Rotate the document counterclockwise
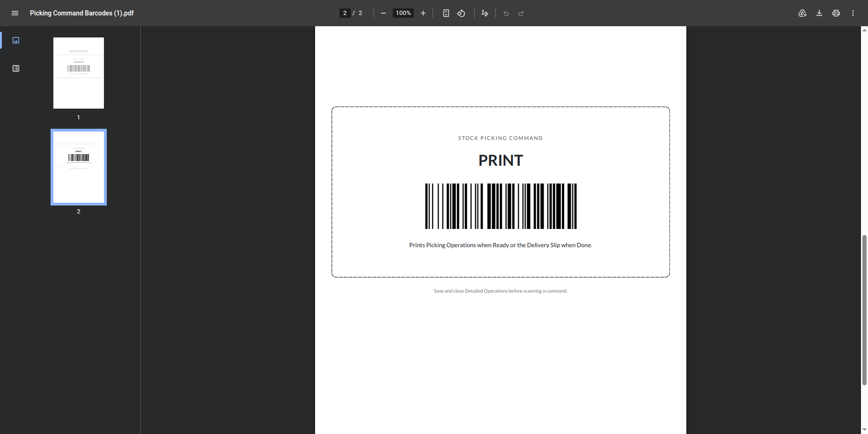Image resolution: width=868 pixels, height=434 pixels. point(461,13)
